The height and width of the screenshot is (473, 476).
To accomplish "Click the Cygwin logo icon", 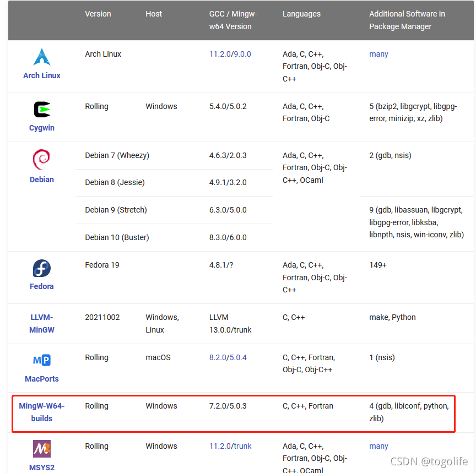I will [x=42, y=109].
